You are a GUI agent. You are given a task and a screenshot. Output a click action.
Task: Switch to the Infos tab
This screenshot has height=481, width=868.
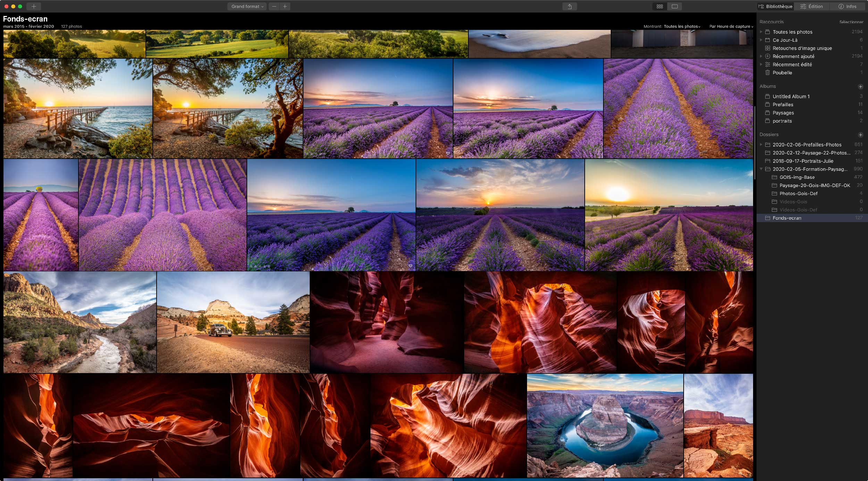point(848,6)
